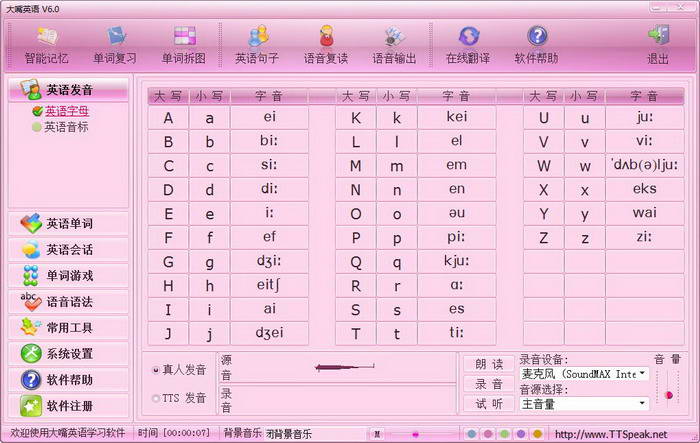Open the 智能记忆 smart memory tool
700x443 pixels.
click(47, 43)
